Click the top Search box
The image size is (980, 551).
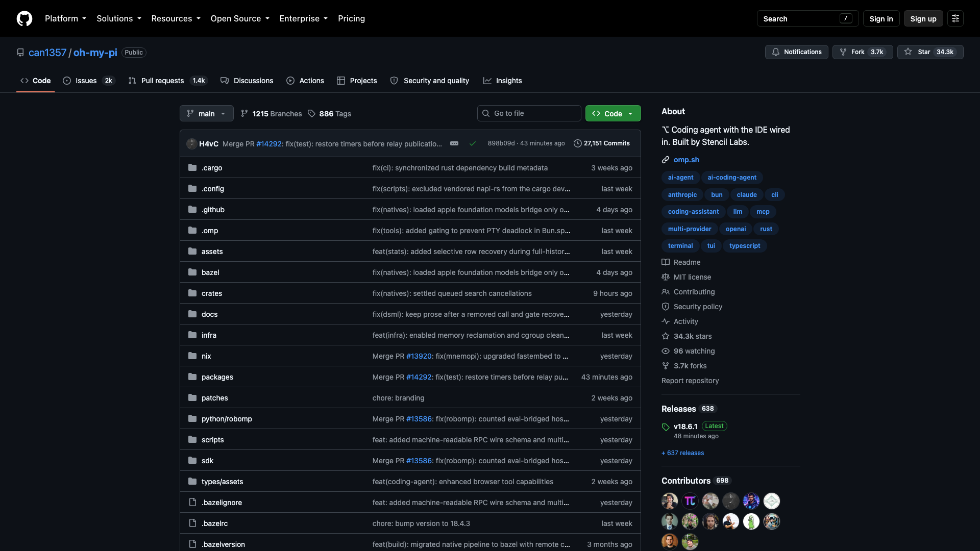point(807,18)
